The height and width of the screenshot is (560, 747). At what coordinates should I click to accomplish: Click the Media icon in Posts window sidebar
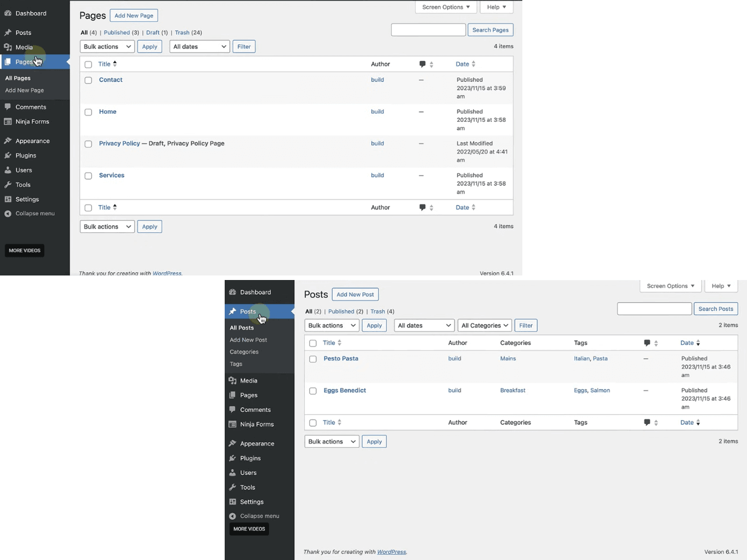coord(232,380)
